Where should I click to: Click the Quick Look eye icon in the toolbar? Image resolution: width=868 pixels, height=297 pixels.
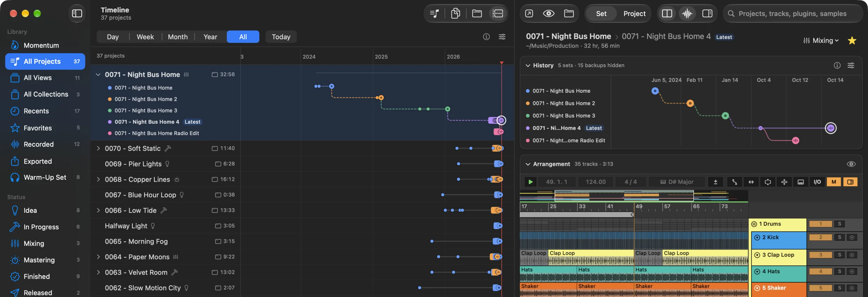coord(548,13)
